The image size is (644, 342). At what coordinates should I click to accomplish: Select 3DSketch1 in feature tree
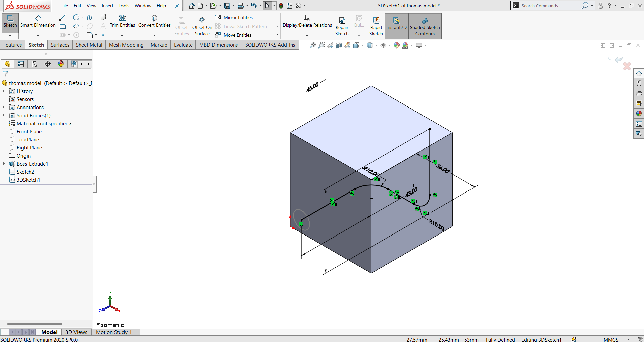click(x=25, y=180)
